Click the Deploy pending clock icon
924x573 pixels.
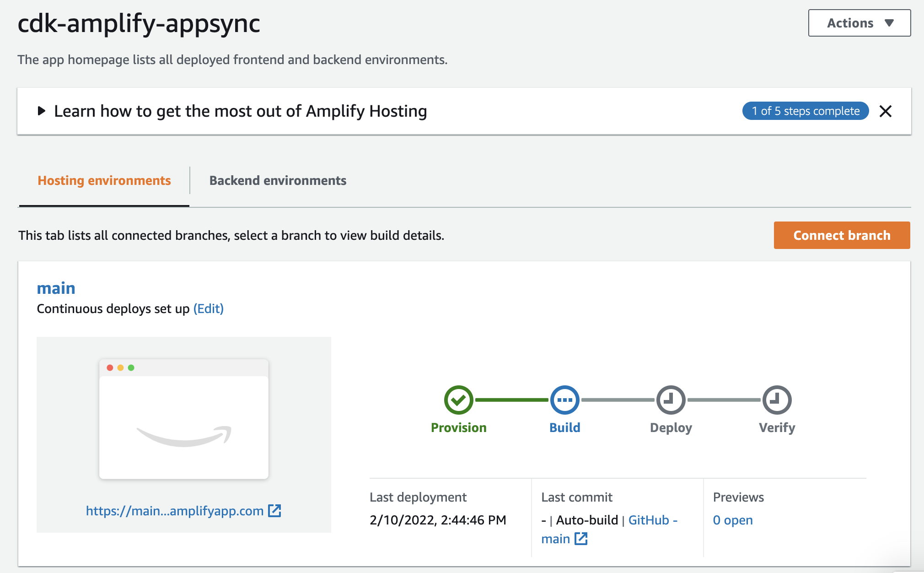(x=671, y=400)
